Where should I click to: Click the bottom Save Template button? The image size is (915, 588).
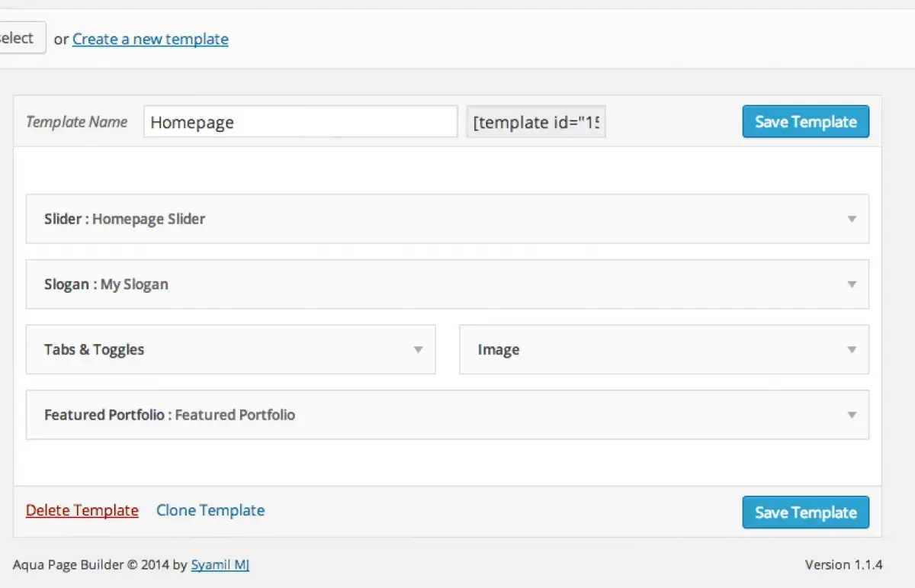(806, 512)
